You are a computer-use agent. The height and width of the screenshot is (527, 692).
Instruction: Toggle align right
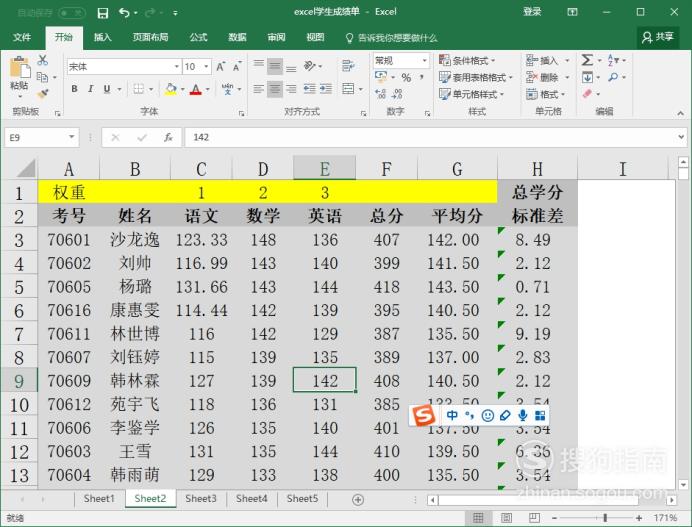(x=291, y=89)
